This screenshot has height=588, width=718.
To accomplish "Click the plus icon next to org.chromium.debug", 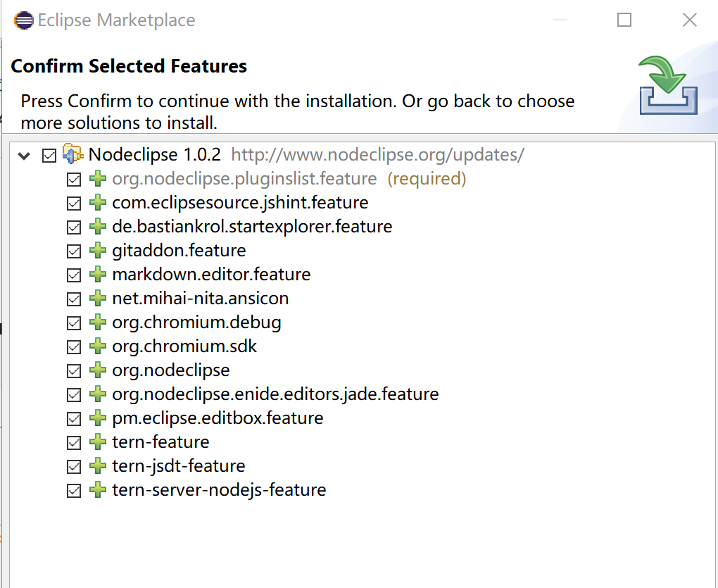I will (x=98, y=322).
